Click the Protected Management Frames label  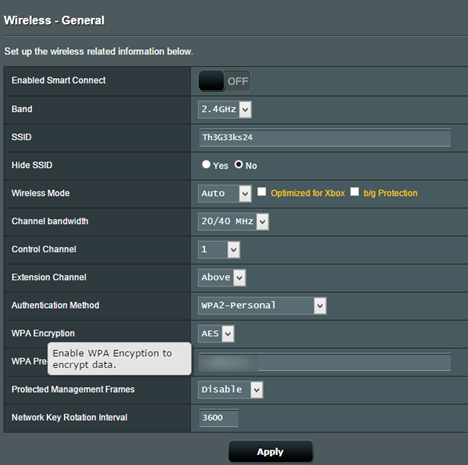point(73,389)
